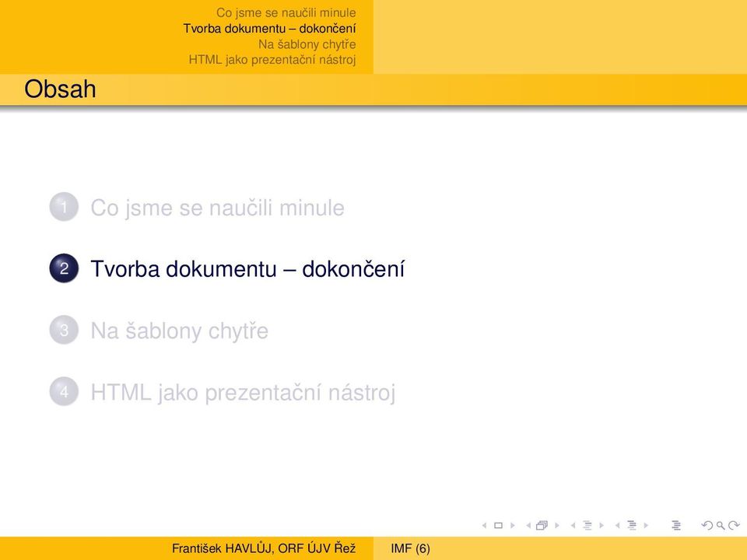Click the next slide arrow beside the slide icon

(513, 526)
